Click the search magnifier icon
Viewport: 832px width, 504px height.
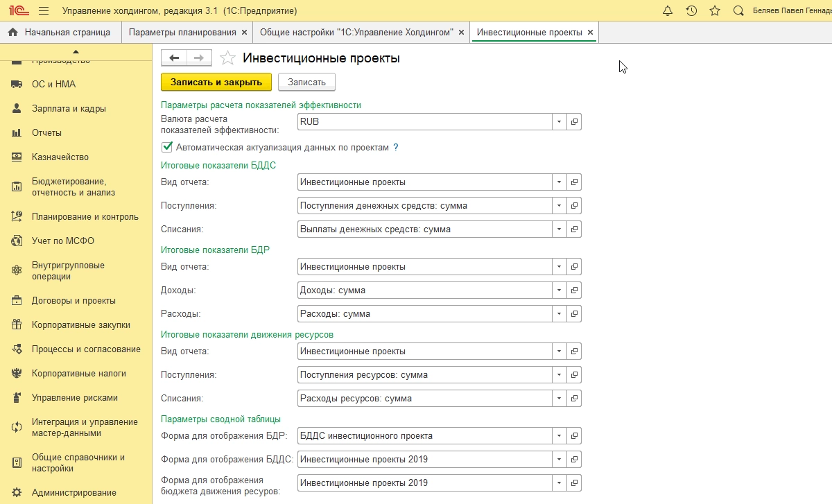tap(738, 11)
